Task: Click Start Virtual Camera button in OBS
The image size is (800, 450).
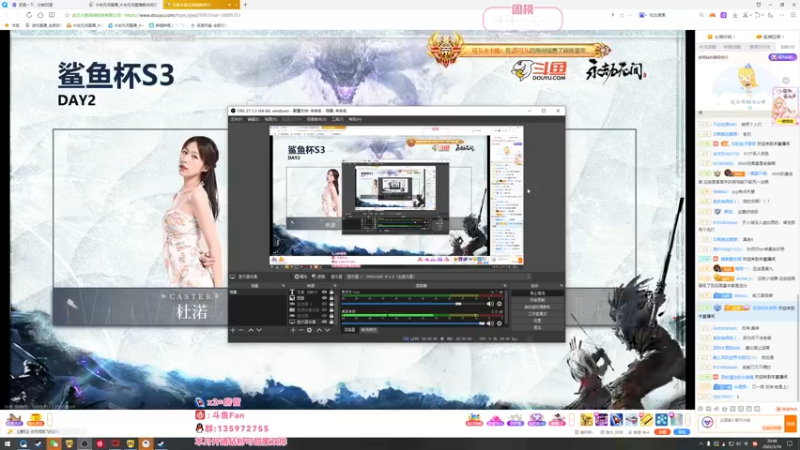Action: tap(537, 307)
